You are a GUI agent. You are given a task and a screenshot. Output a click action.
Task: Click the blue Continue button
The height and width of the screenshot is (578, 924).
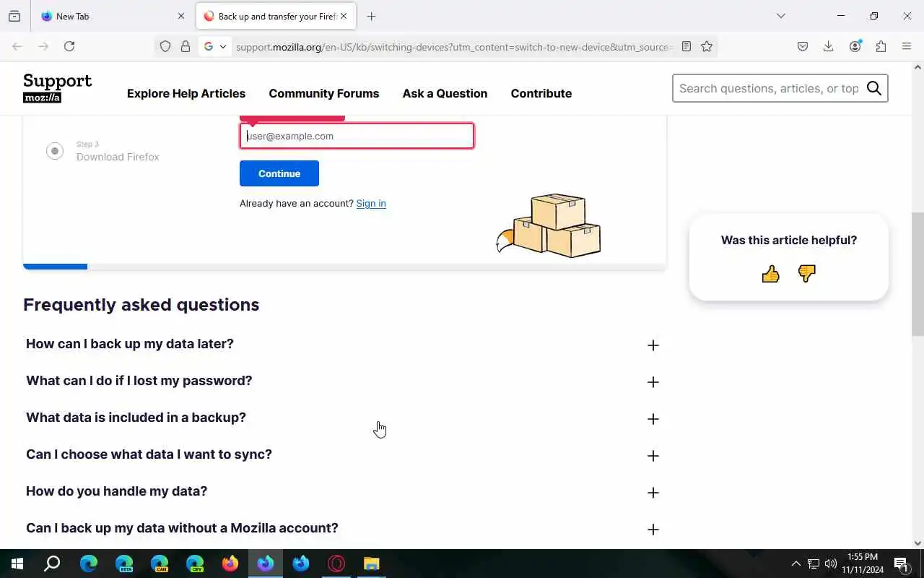[x=279, y=173]
